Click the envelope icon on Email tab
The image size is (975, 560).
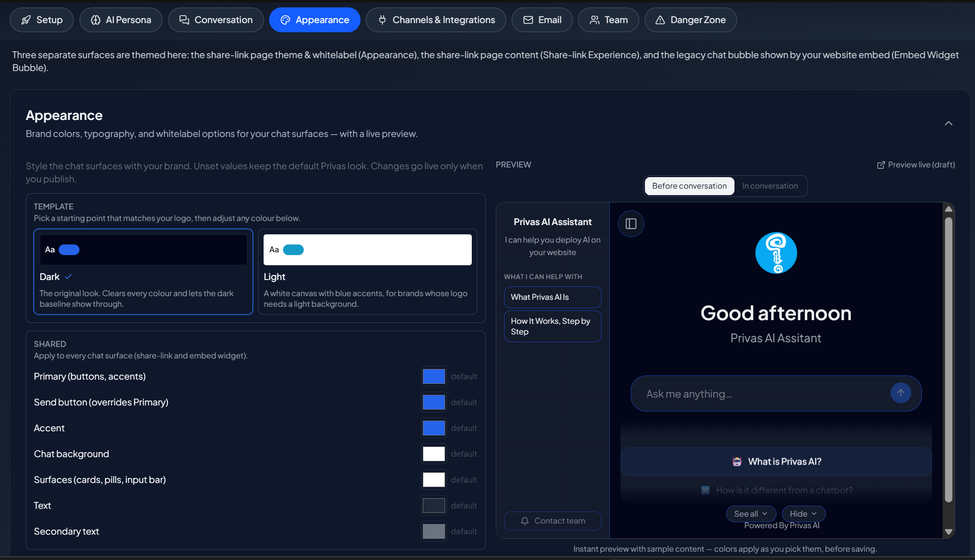[x=528, y=20]
